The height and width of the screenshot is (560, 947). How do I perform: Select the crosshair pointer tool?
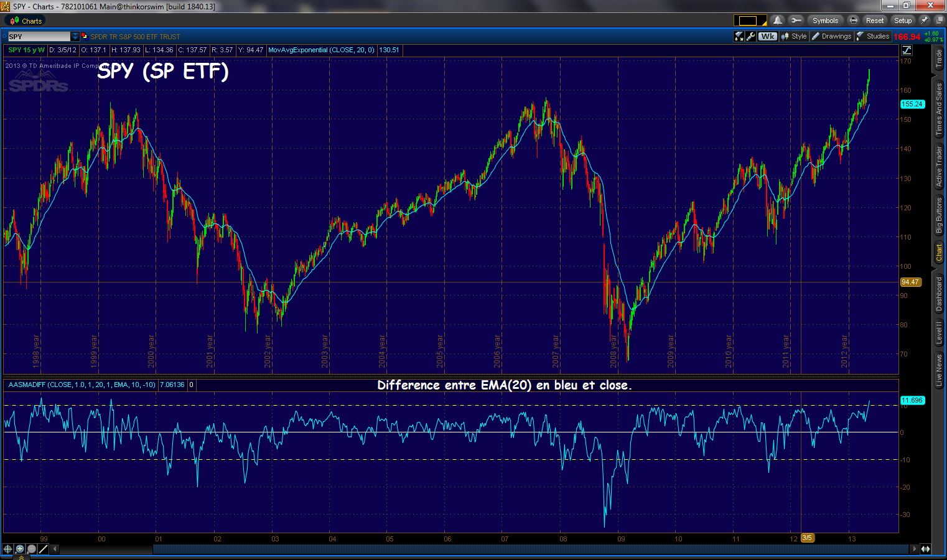click(x=7, y=549)
